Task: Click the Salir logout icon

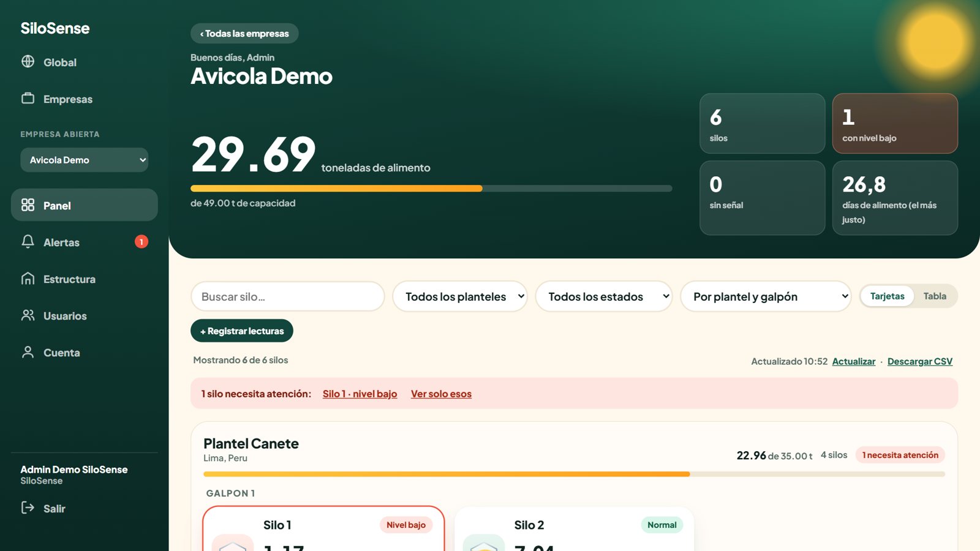Action: tap(28, 508)
